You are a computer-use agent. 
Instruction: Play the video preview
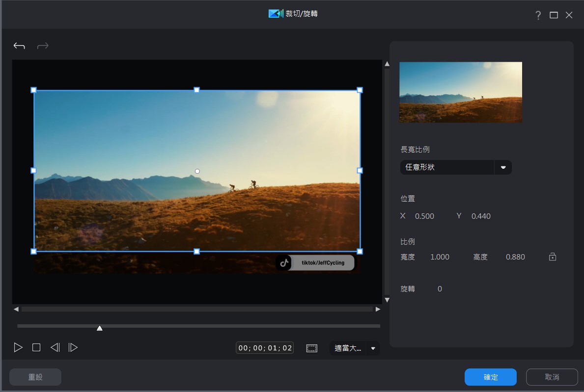[18, 347]
